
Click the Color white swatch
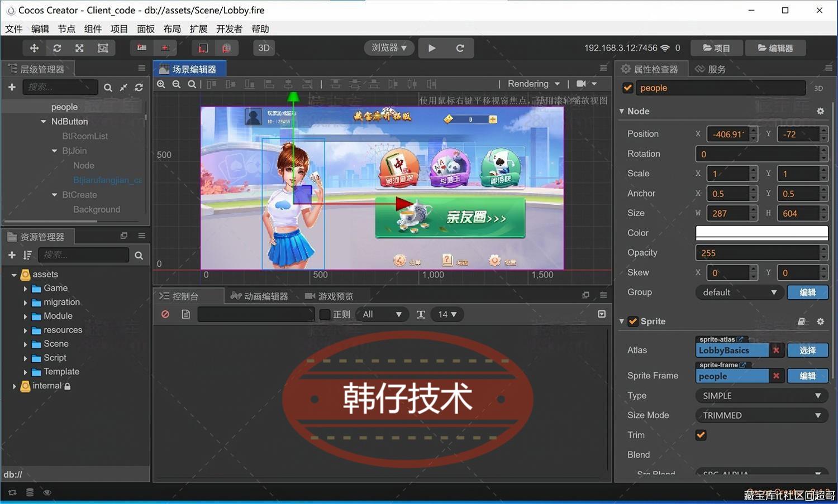(761, 233)
